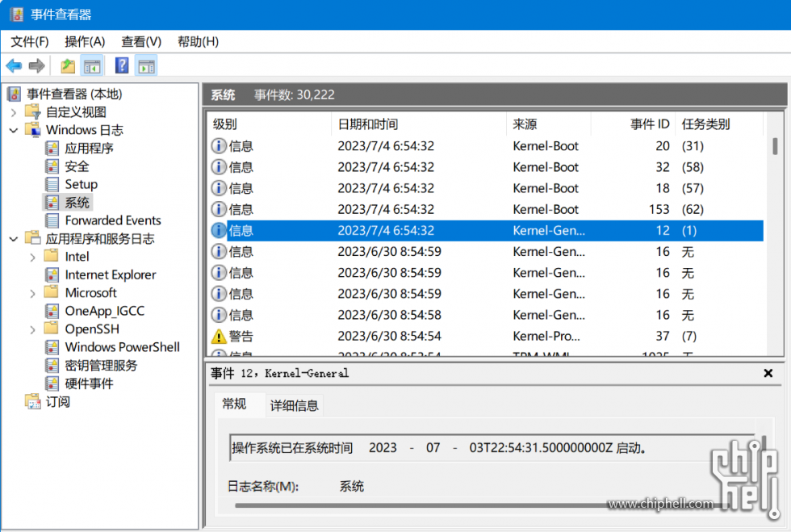Image resolution: width=791 pixels, height=532 pixels.
Task: Sort by the 级别 column header
Action: [x=269, y=124]
